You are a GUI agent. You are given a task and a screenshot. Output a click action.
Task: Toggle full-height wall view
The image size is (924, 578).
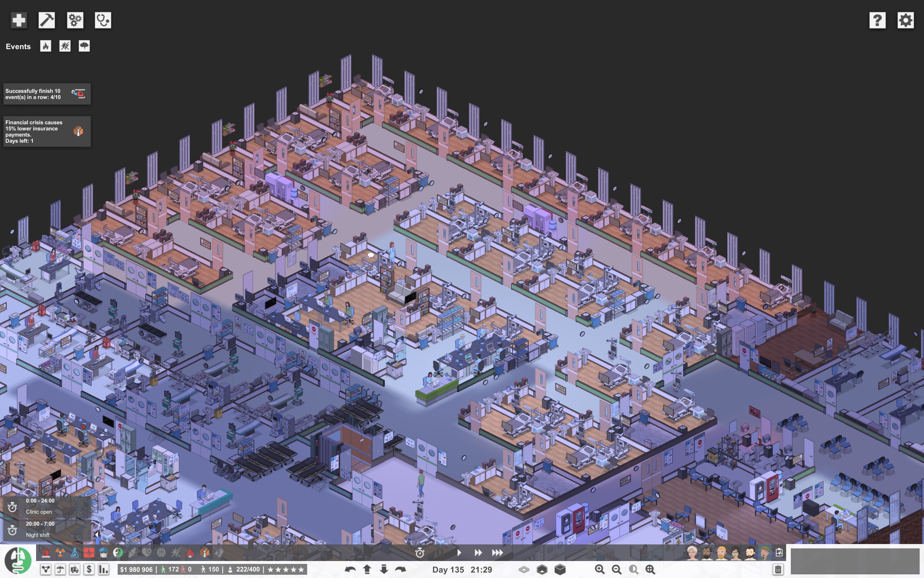tap(560, 569)
